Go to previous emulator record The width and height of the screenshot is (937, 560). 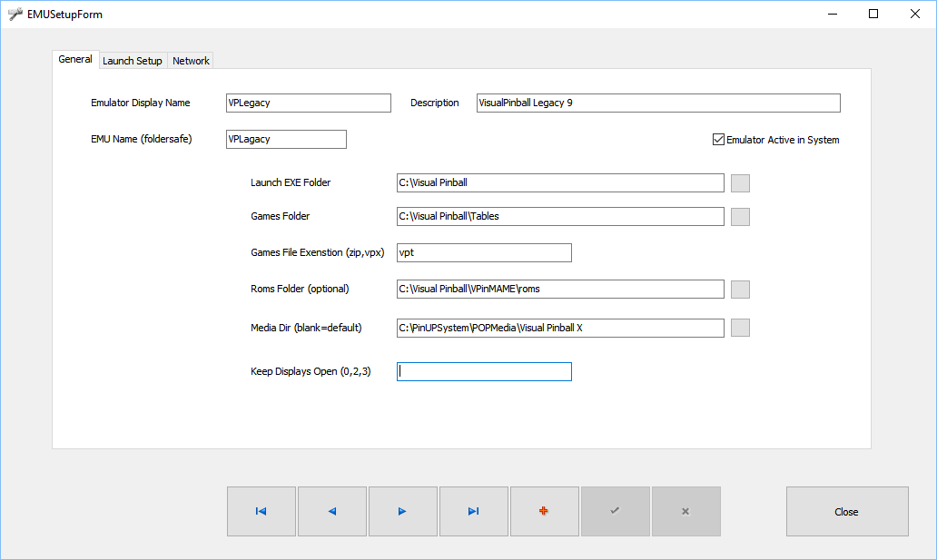(x=332, y=512)
